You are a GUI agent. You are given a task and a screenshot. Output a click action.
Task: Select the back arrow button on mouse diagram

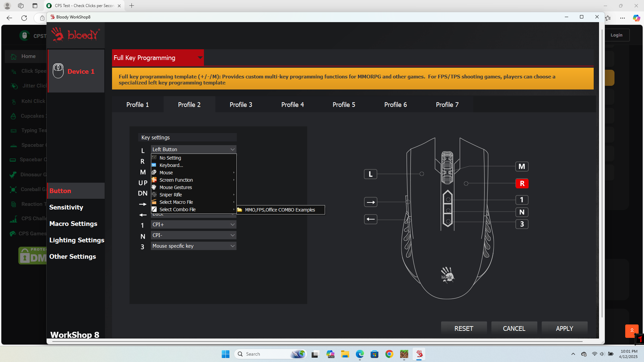371,219
